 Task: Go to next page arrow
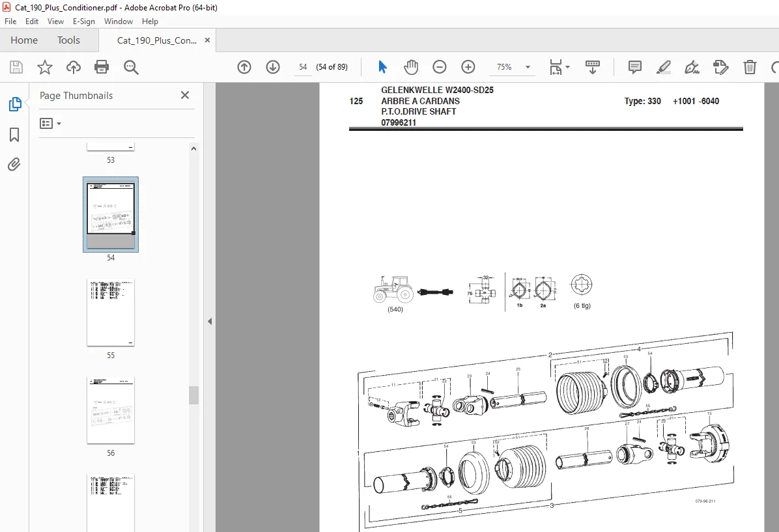pos(273,67)
